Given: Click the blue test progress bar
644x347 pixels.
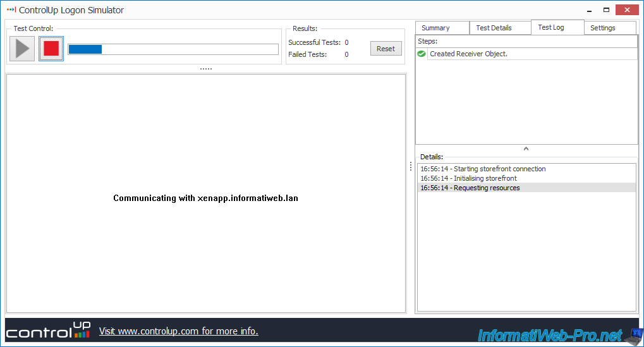Looking at the screenshot, I should [173, 49].
